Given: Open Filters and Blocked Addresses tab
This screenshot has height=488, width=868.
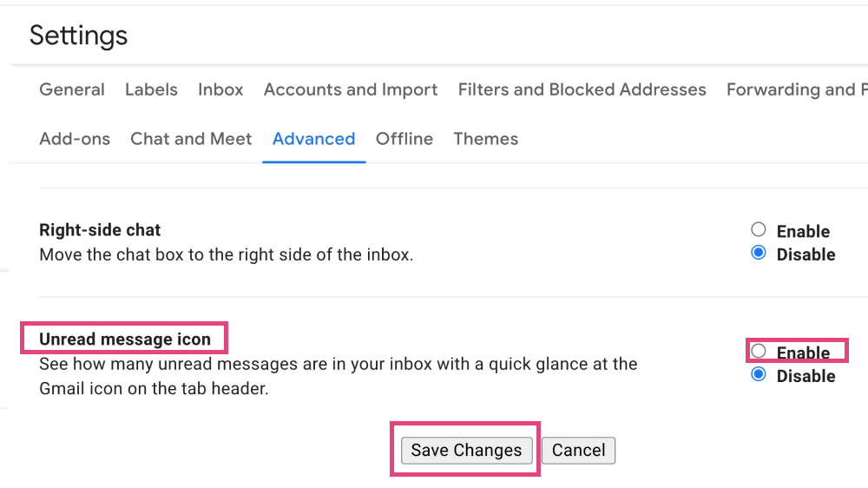Looking at the screenshot, I should (582, 89).
